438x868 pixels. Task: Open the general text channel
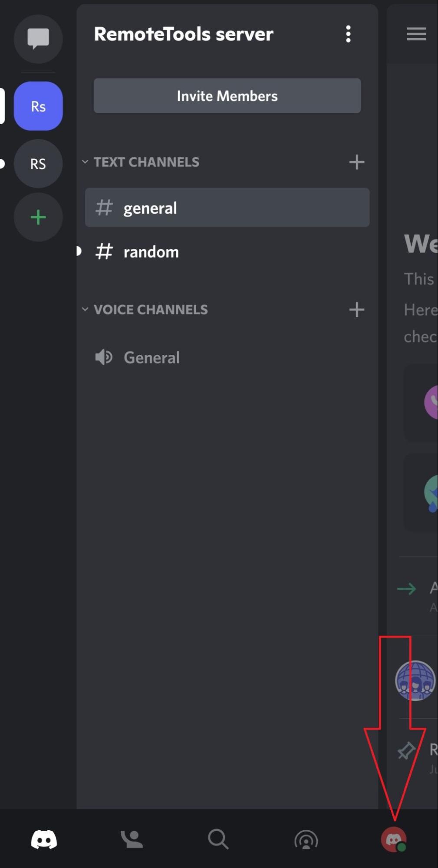[x=227, y=208]
